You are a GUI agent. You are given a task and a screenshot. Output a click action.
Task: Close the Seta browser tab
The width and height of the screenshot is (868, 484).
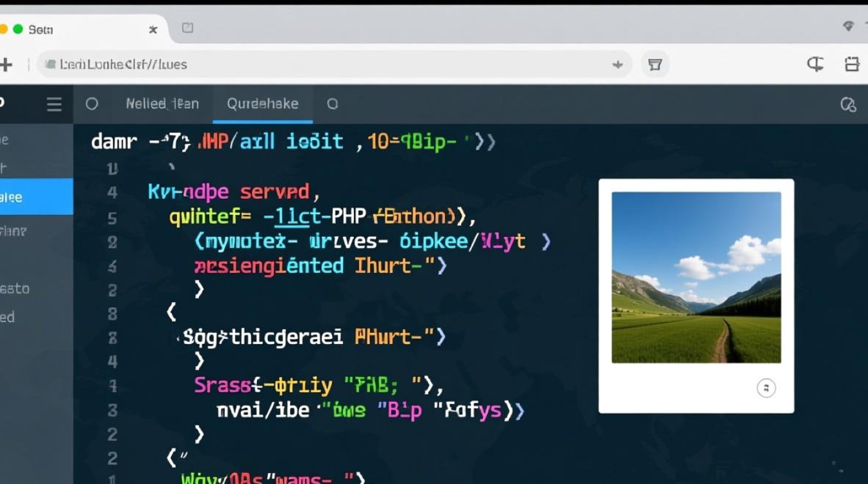pyautogui.click(x=153, y=30)
